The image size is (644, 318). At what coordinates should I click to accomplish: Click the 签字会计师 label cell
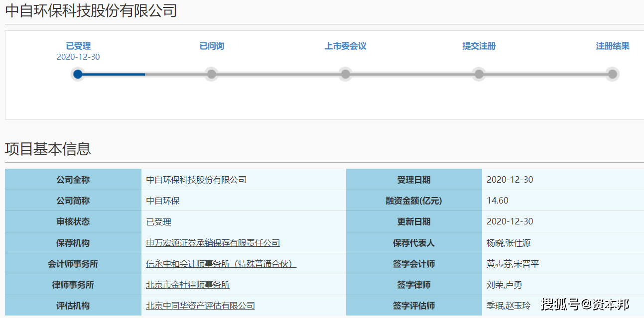click(414, 263)
